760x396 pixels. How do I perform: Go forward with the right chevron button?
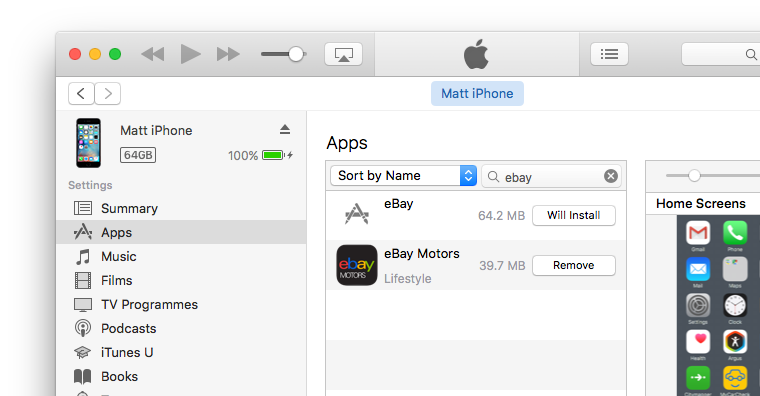[x=108, y=94]
